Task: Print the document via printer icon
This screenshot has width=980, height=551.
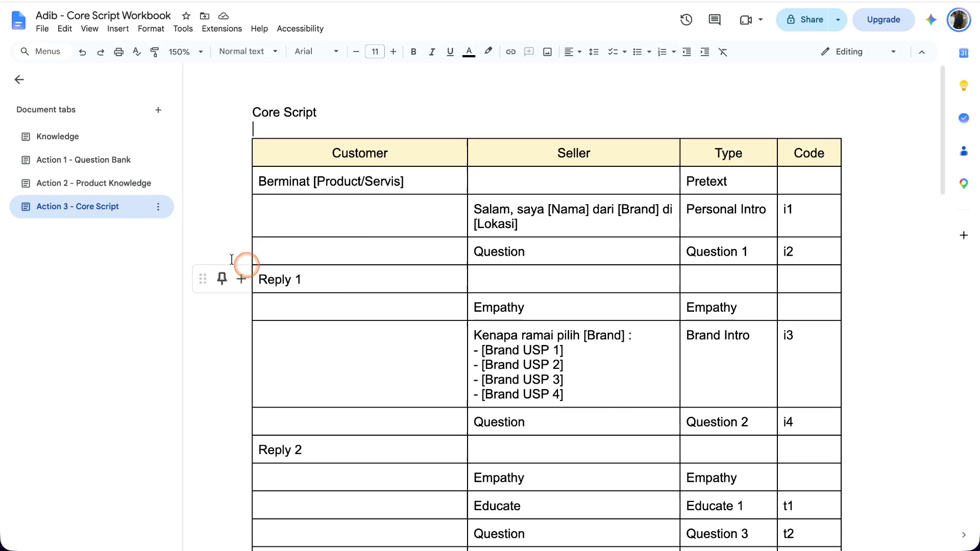Action: (118, 52)
